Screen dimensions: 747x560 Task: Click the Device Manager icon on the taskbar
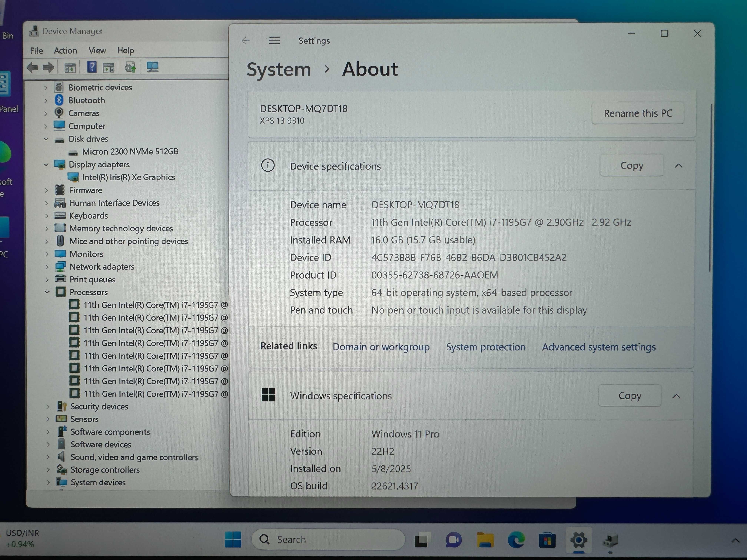coord(610,540)
